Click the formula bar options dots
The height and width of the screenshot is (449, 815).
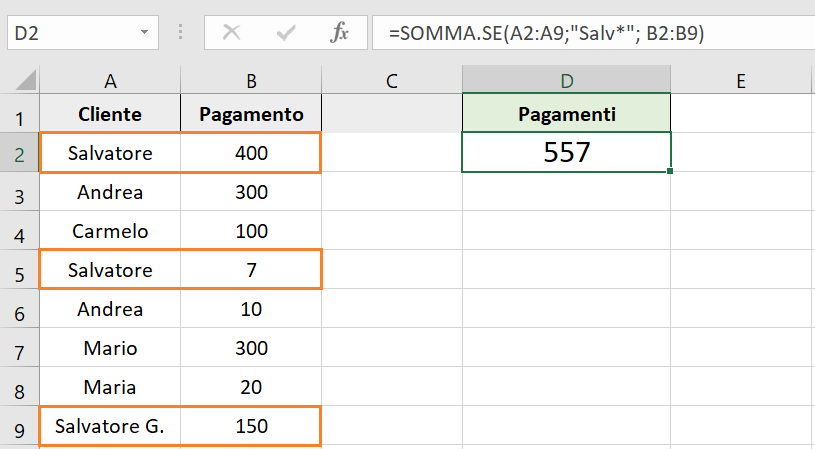coord(180,32)
